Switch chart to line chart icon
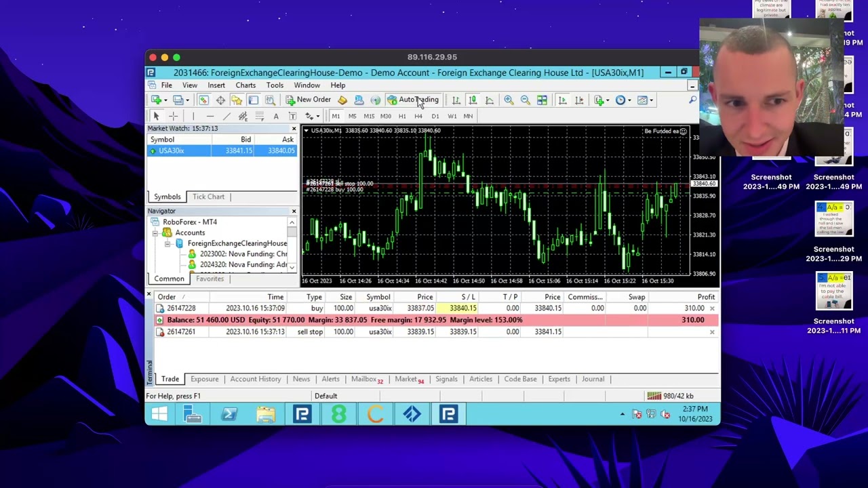Viewport: 868px width, 488px height. point(489,100)
